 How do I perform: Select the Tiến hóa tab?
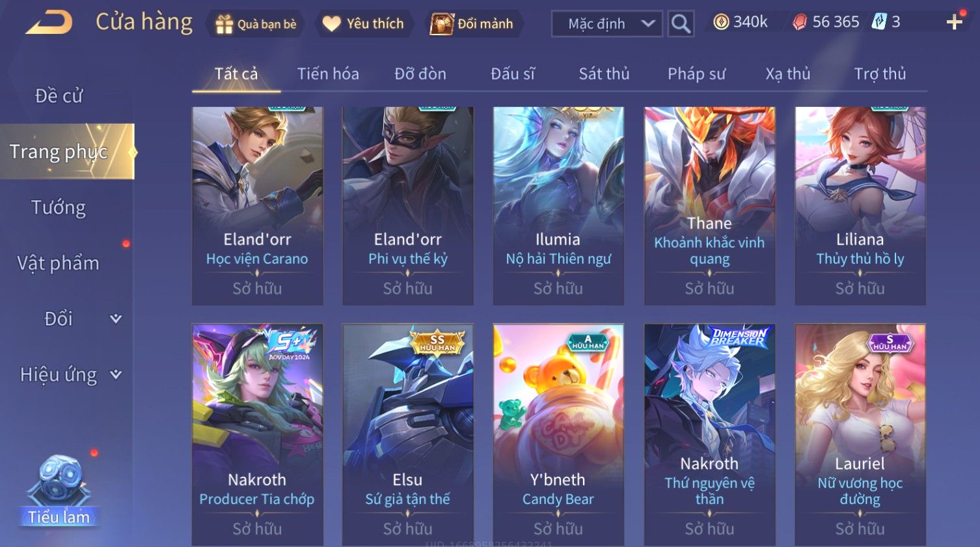(x=328, y=74)
